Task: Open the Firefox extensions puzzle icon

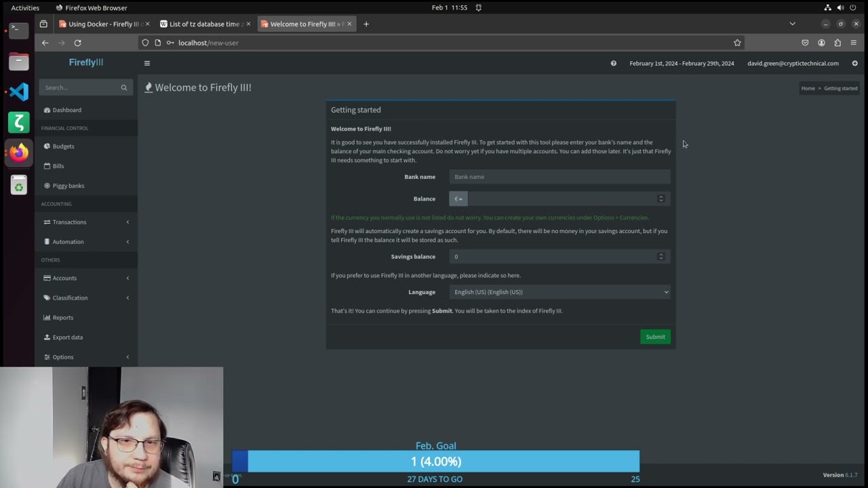Action: (837, 43)
